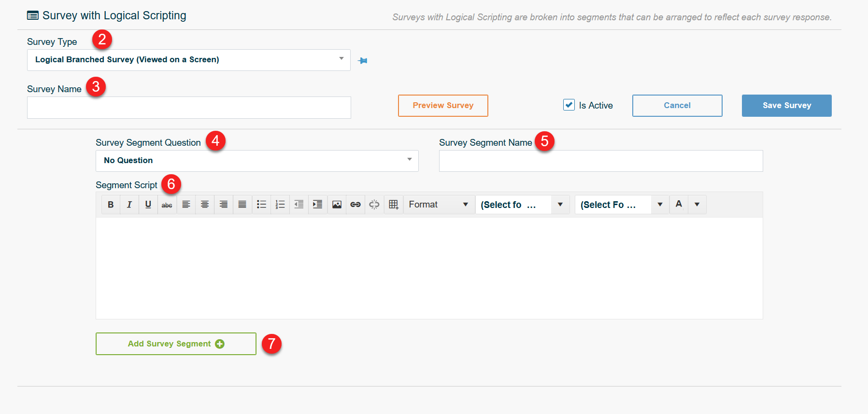Focus the Survey Name input field
Image resolution: width=868 pixels, height=414 pixels.
click(189, 108)
